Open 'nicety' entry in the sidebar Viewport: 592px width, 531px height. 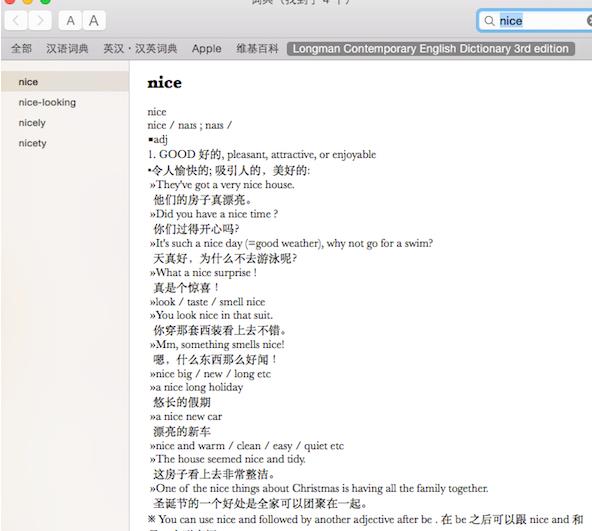pyautogui.click(x=65, y=143)
